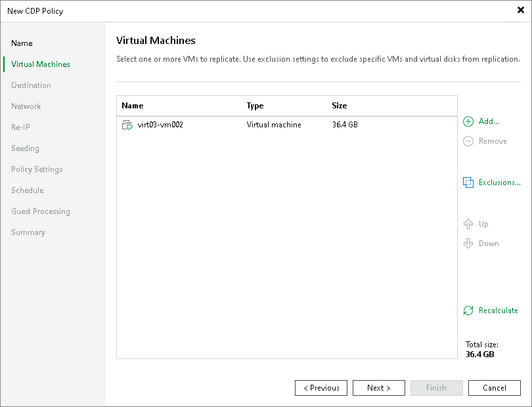Click the Previous button

[321, 388]
